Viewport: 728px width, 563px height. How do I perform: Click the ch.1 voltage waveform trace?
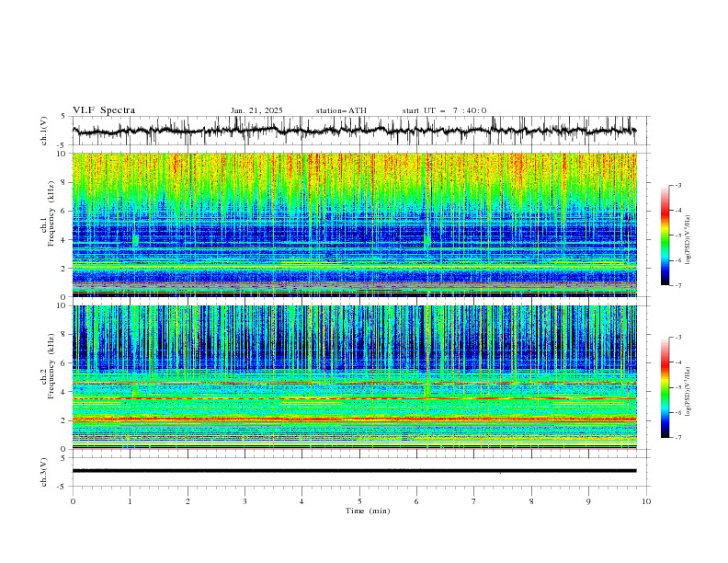tap(354, 131)
